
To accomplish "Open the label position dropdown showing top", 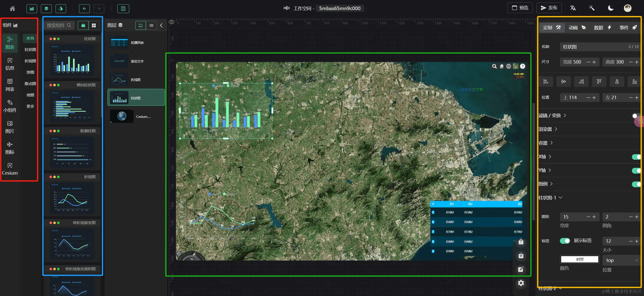I will point(621,260).
